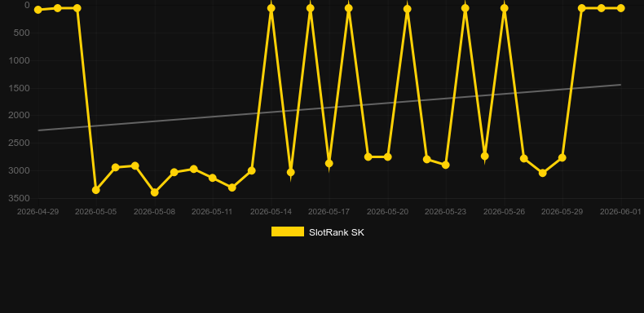Select the low data point on 2026-05-25
644x313 pixels.
pos(485,156)
